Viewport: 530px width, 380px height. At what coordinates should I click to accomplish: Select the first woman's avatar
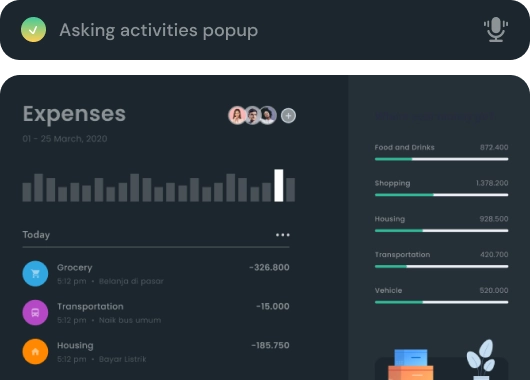click(x=237, y=116)
